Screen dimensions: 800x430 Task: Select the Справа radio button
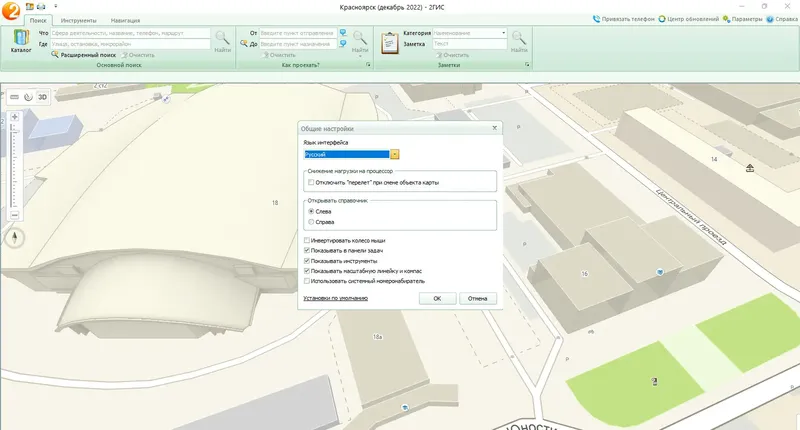(x=311, y=222)
